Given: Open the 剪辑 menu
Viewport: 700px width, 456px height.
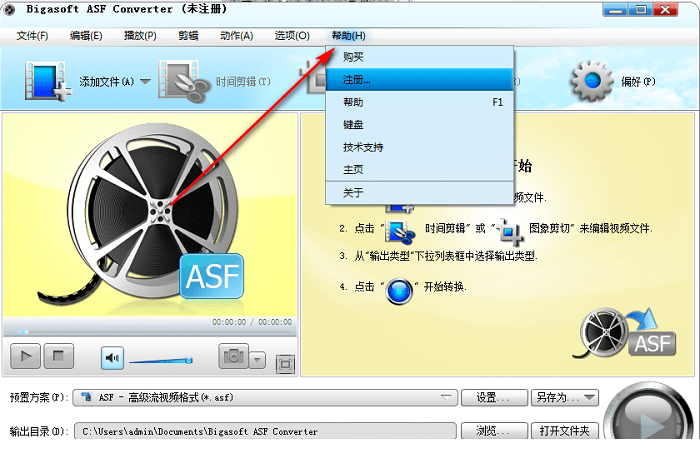Looking at the screenshot, I should 188,36.
